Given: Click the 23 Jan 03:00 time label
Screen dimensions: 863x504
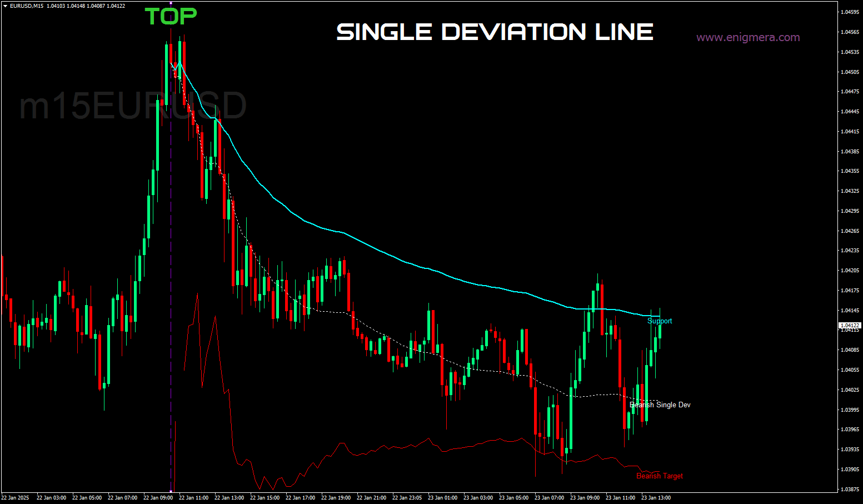Looking at the screenshot, I should [478, 498].
